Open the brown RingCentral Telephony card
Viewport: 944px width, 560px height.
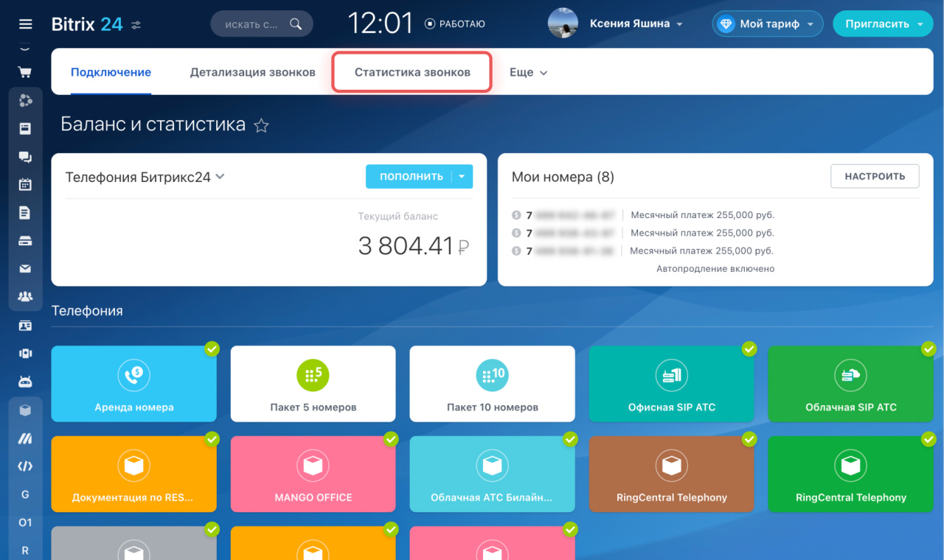tap(671, 474)
